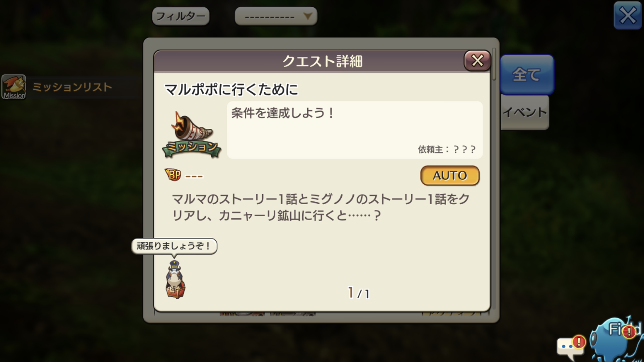
Task: Open the Mission list bird icon
Action: (x=14, y=87)
